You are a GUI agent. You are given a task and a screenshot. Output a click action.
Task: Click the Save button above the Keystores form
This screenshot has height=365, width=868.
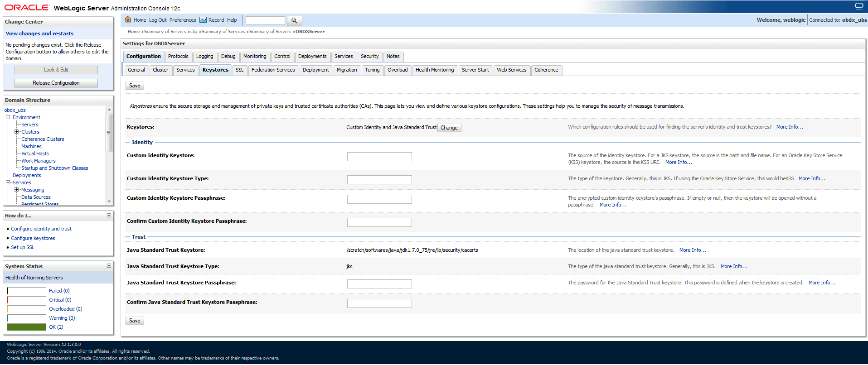[x=135, y=86]
